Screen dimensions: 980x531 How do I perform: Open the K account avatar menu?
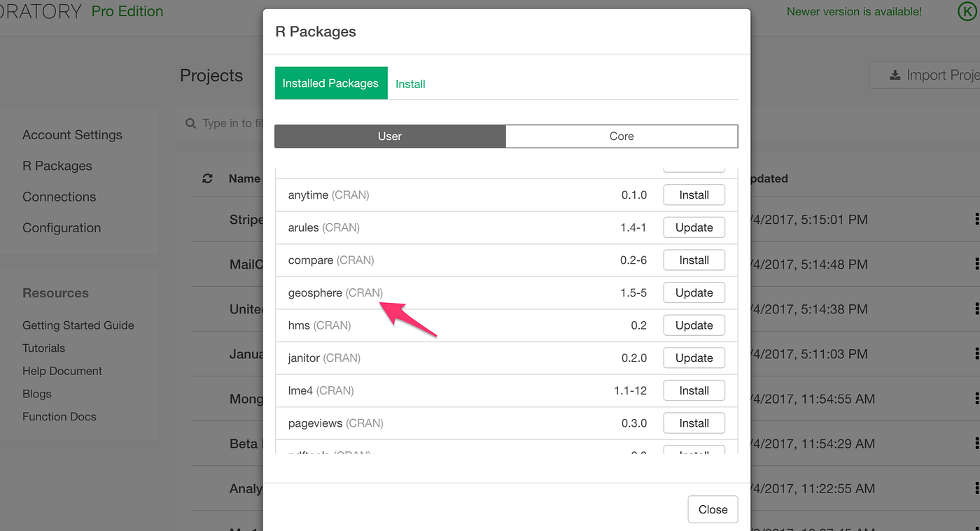[x=967, y=11]
